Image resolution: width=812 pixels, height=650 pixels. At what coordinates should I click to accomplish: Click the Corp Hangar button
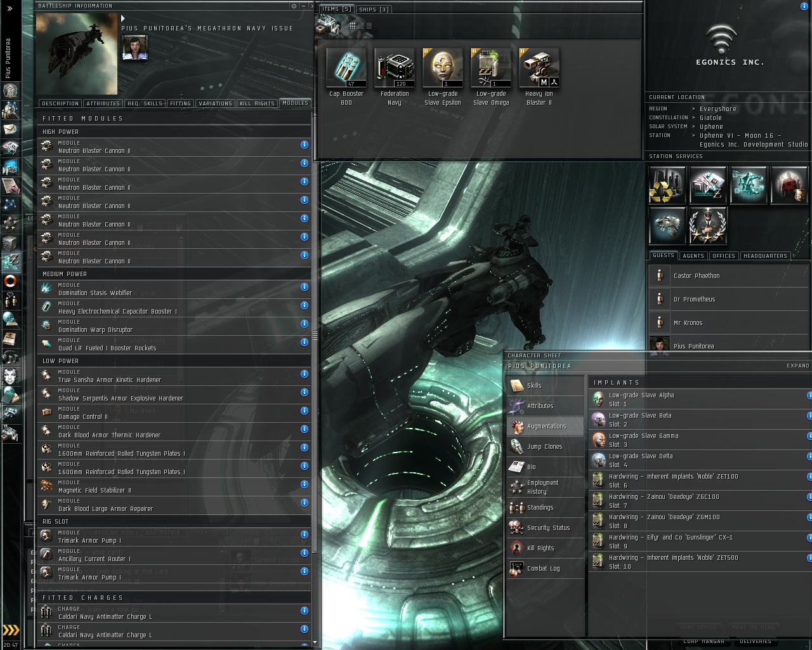(704, 641)
